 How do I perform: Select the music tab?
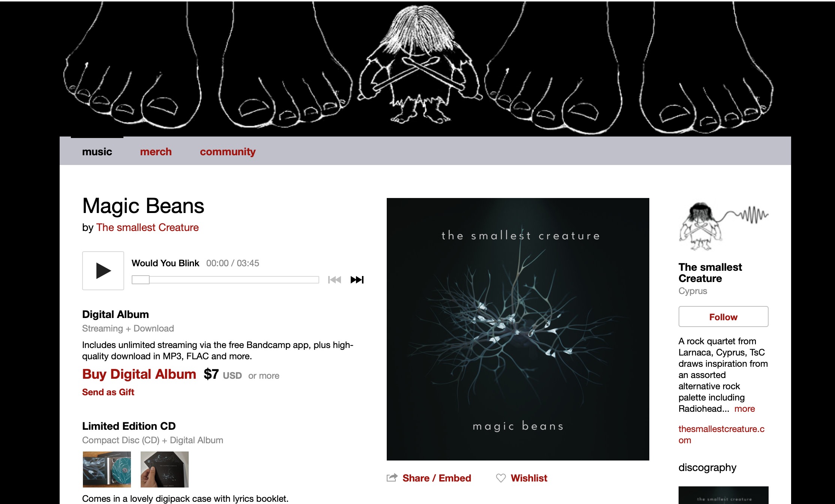click(x=97, y=151)
